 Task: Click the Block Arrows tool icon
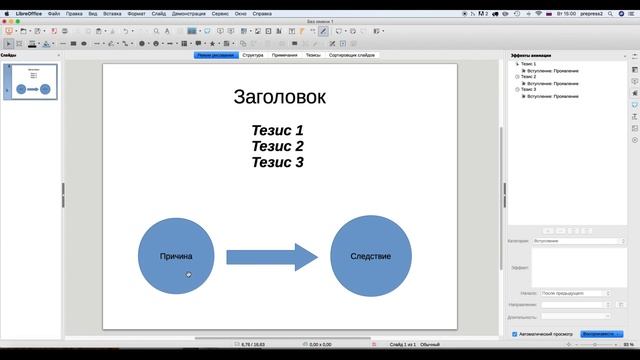click(170, 44)
